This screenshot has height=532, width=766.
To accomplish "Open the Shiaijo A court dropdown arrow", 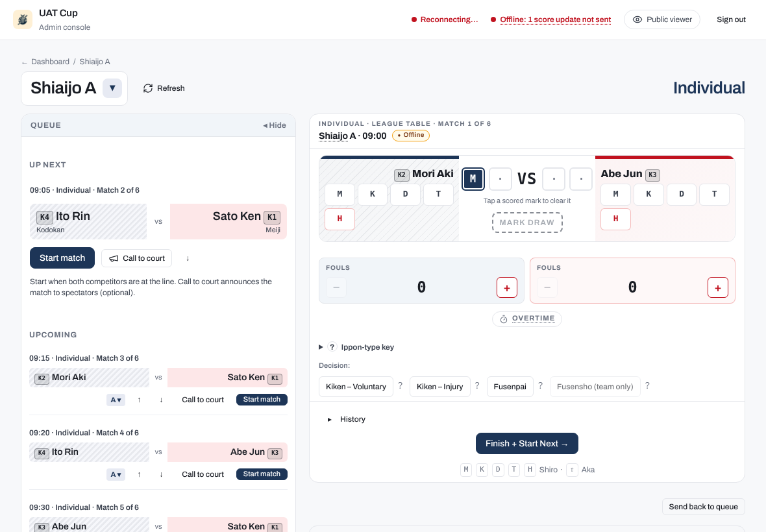I will (112, 88).
